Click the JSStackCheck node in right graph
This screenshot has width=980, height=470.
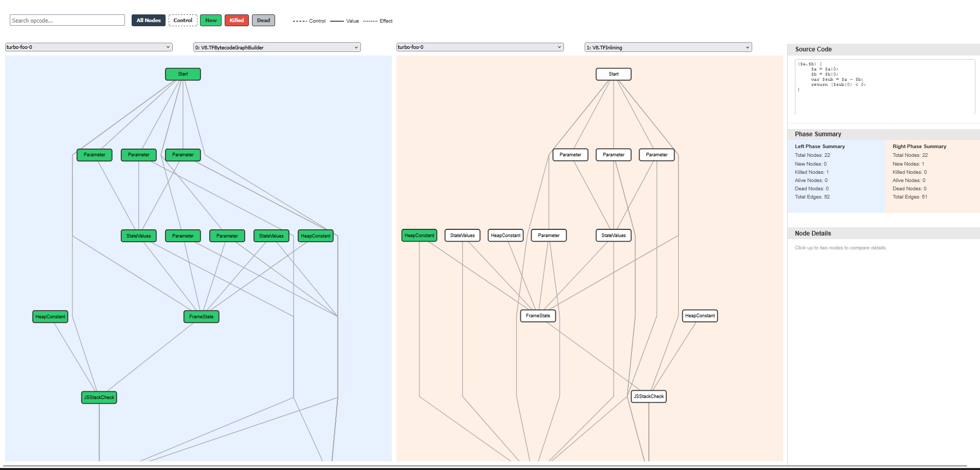pos(649,396)
